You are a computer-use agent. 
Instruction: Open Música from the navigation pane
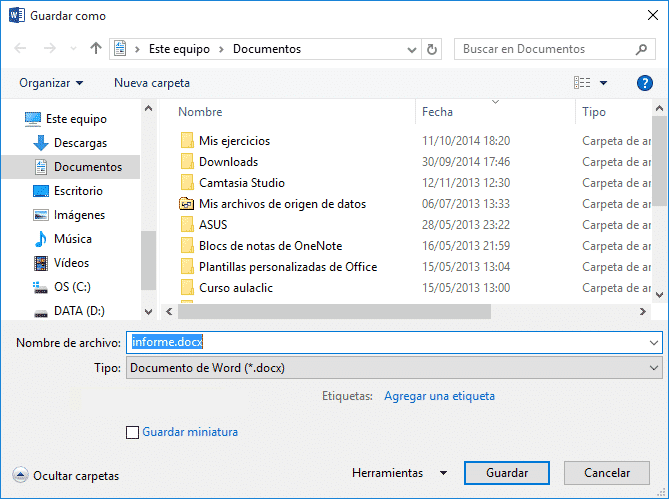(72, 239)
